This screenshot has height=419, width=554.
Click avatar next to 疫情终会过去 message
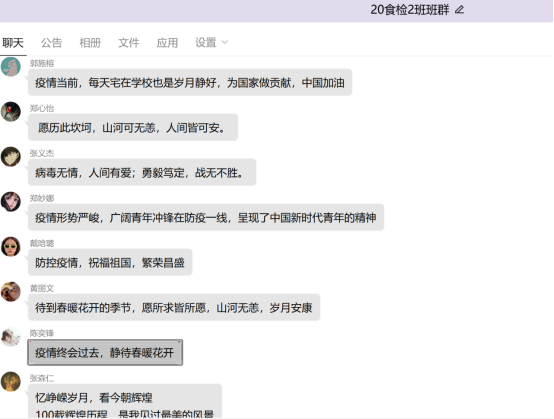click(x=11, y=337)
